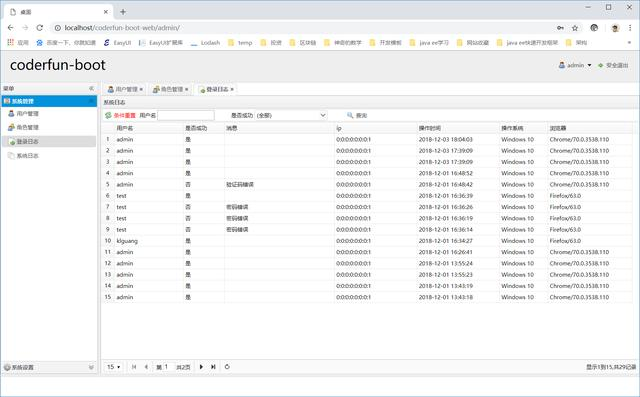Click the ip column header
Image resolution: width=640 pixels, height=397 pixels.
point(375,128)
